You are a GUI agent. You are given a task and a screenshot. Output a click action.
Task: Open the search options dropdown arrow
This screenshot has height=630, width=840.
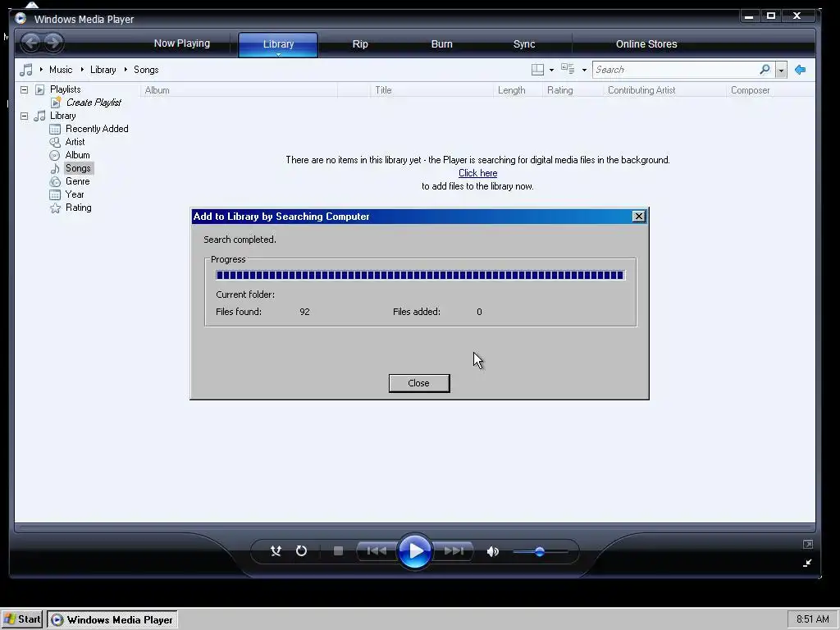pyautogui.click(x=781, y=71)
